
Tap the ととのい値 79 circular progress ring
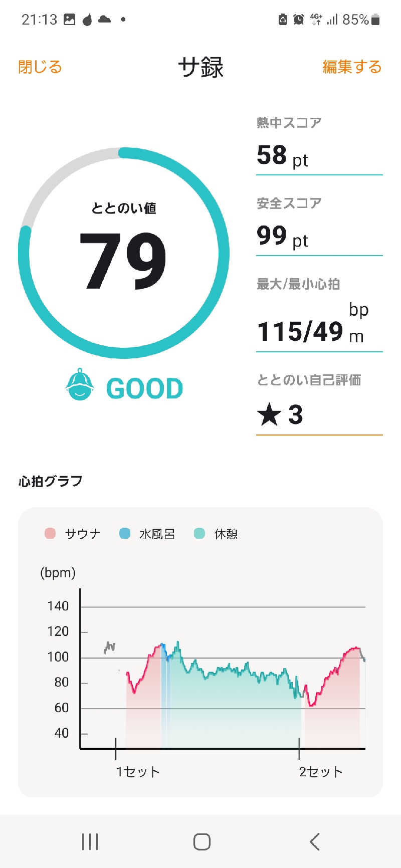pyautogui.click(x=124, y=253)
